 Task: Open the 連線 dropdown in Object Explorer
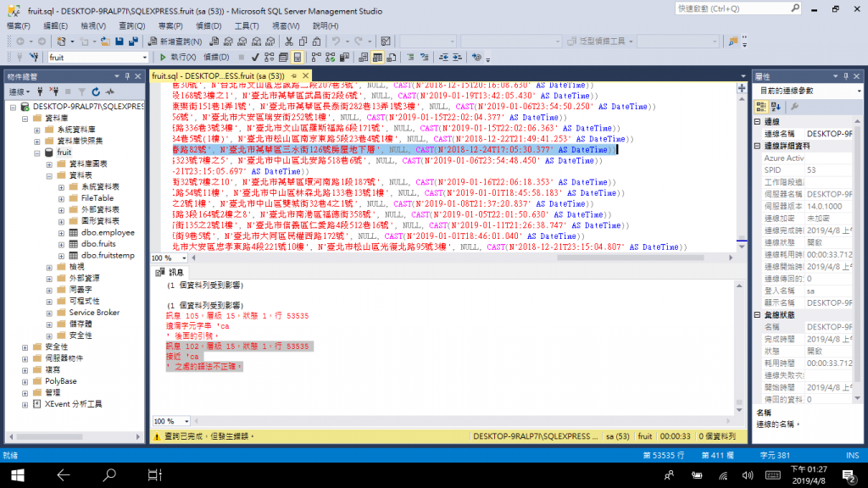[19, 91]
